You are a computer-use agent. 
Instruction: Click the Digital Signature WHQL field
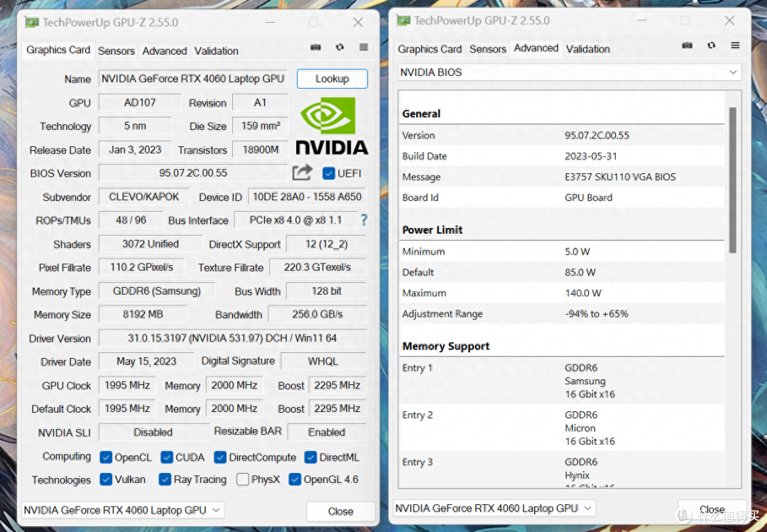pos(323,362)
